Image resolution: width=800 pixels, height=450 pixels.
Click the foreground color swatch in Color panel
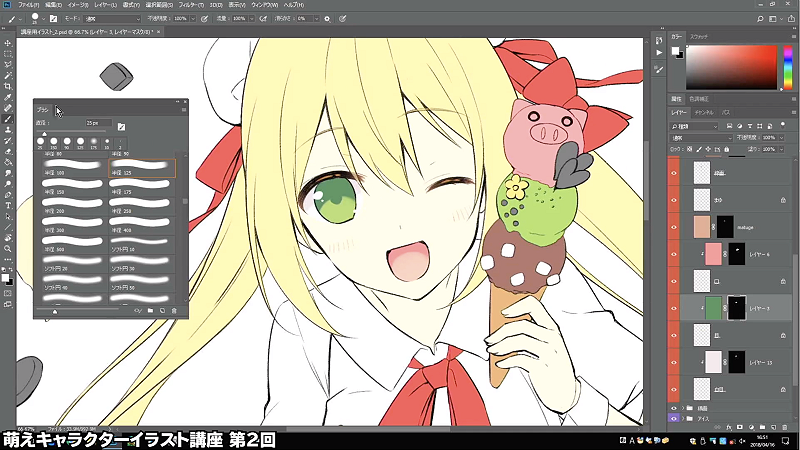click(x=675, y=51)
